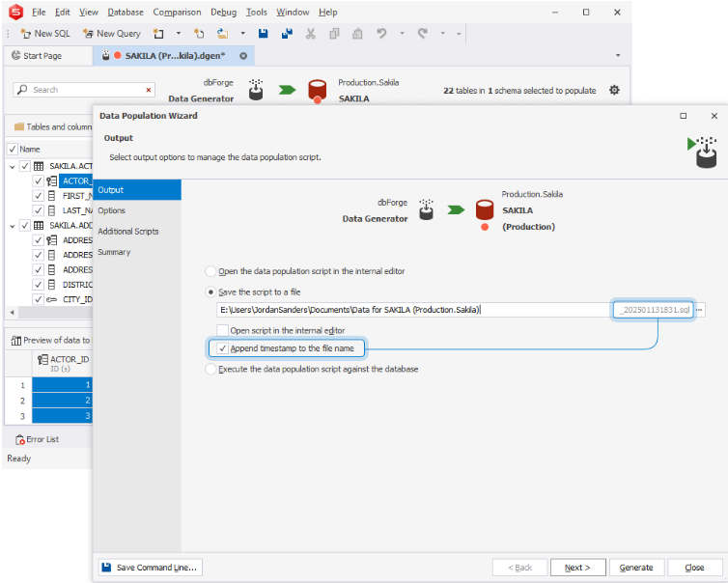Screen dimensions: 728x583
Task: Collapse the SAKILA.ADD table node
Action: 13,226
